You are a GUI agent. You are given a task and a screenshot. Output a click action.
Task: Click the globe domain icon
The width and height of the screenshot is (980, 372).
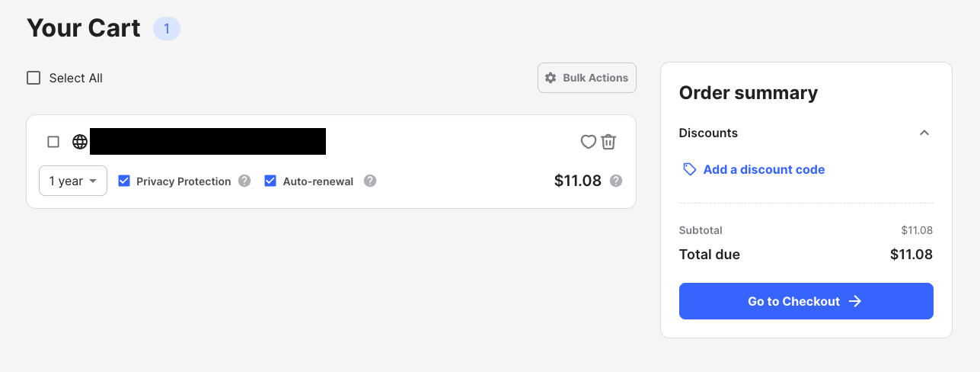tap(80, 142)
